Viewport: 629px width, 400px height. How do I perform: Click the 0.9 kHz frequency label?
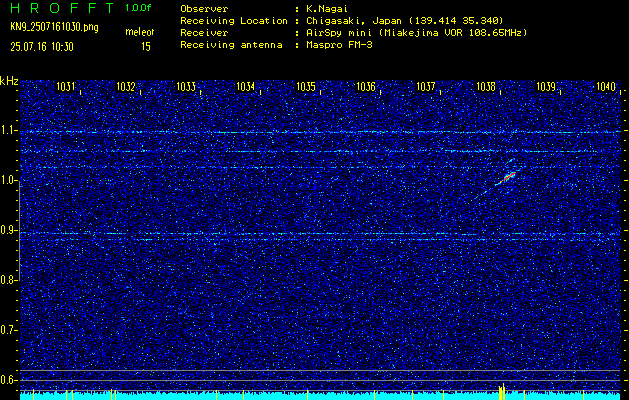click(x=9, y=230)
